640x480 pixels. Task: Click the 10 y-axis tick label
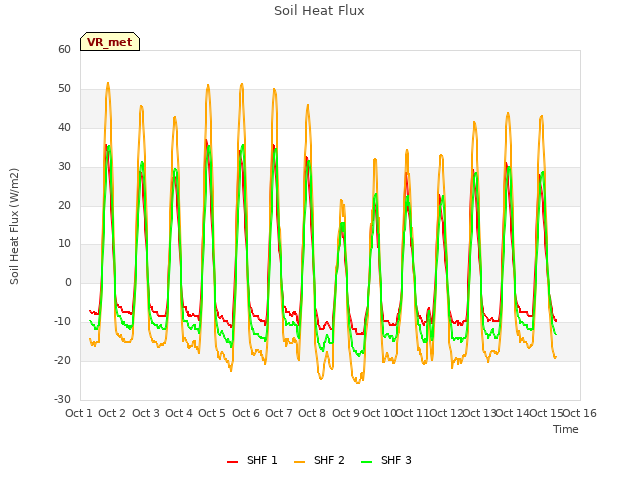click(64, 244)
